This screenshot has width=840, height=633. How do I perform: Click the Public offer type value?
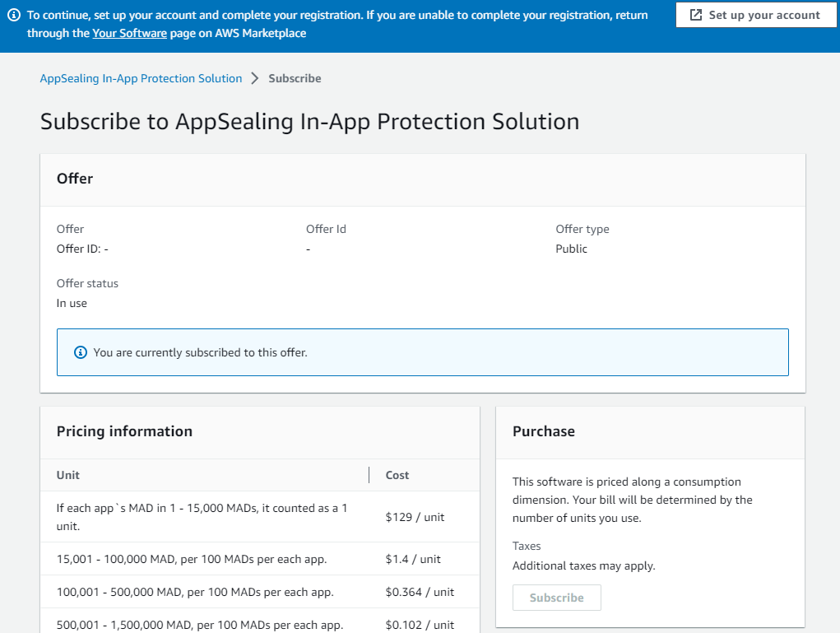[571, 249]
